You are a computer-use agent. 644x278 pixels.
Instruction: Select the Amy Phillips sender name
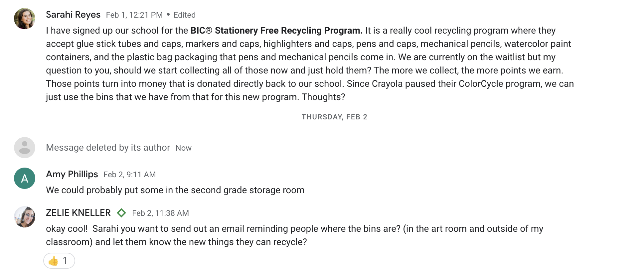tap(72, 174)
